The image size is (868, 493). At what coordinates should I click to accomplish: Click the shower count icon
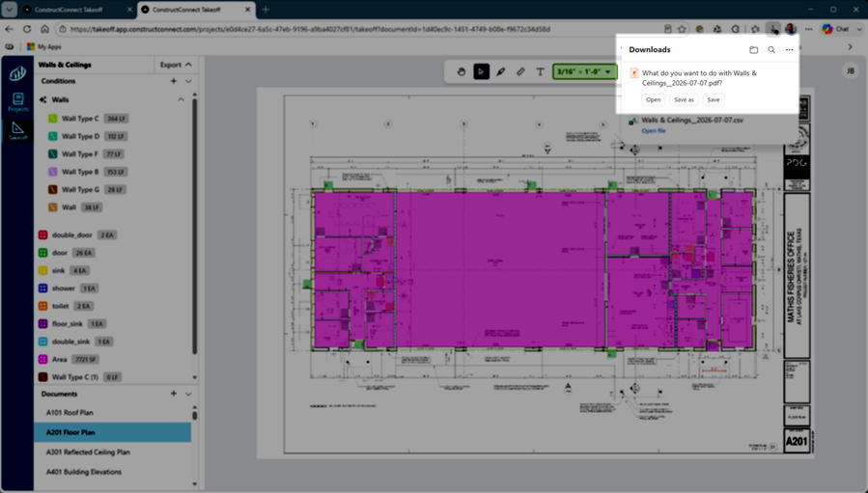point(42,288)
